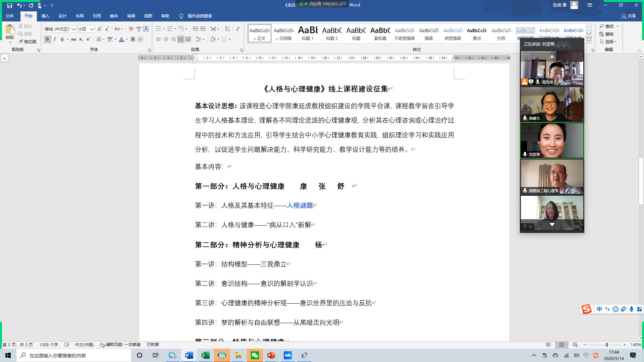This screenshot has width=644, height=362.
Task: Open the font name dropdown
Action: pos(73,29)
